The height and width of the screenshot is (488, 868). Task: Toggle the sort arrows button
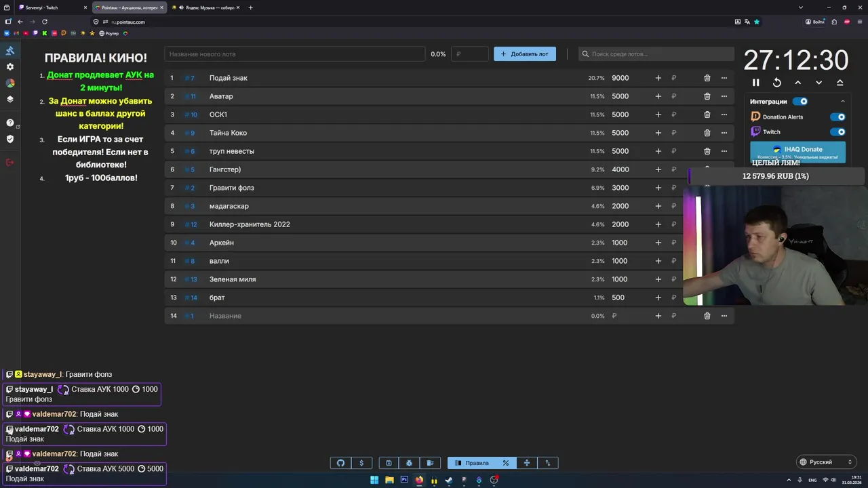tap(548, 463)
